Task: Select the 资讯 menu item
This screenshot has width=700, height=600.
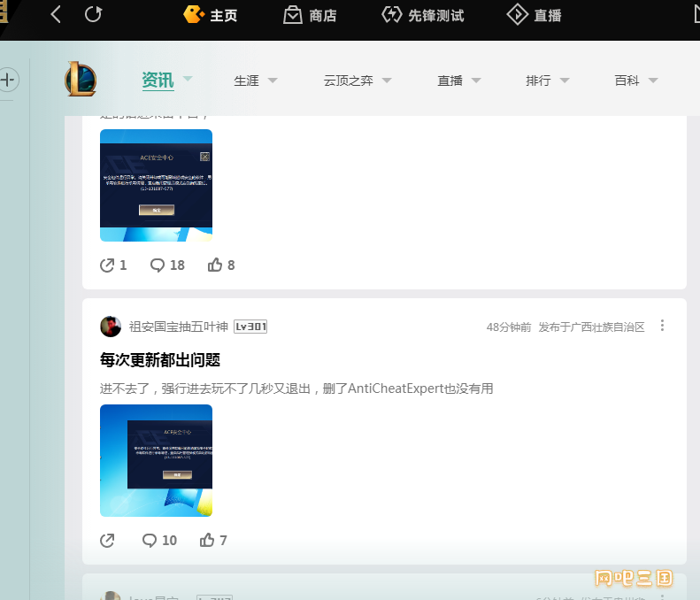Action: 158,81
